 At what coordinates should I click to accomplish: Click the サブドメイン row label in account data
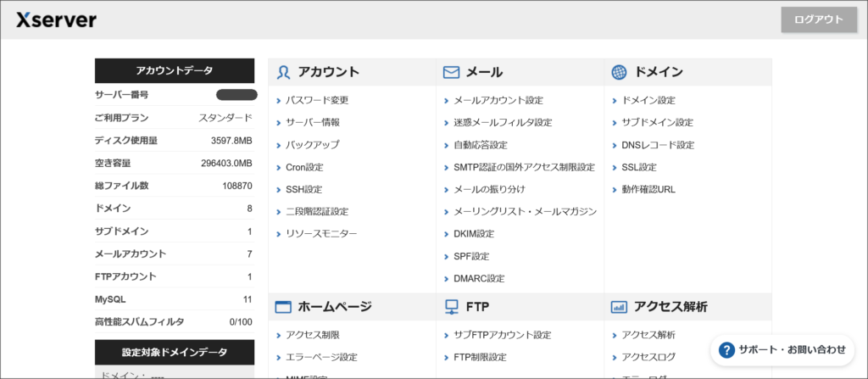(x=121, y=231)
